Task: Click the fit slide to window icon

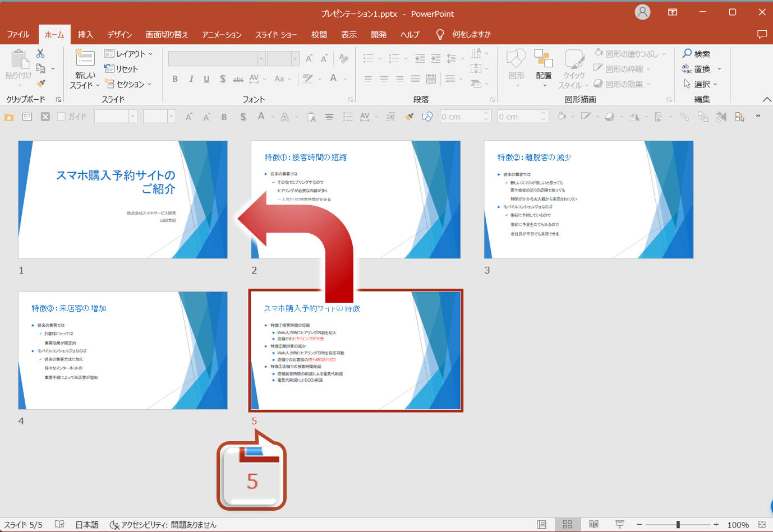Action: [762, 525]
